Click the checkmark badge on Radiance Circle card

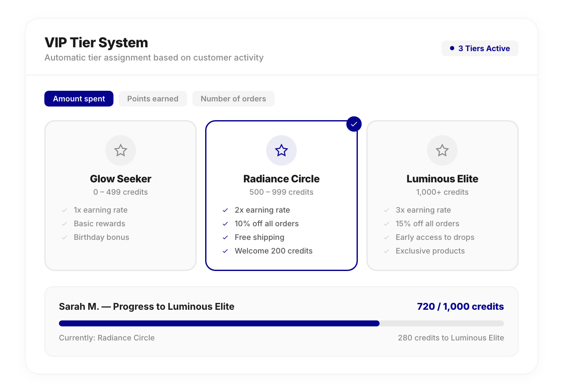(354, 124)
